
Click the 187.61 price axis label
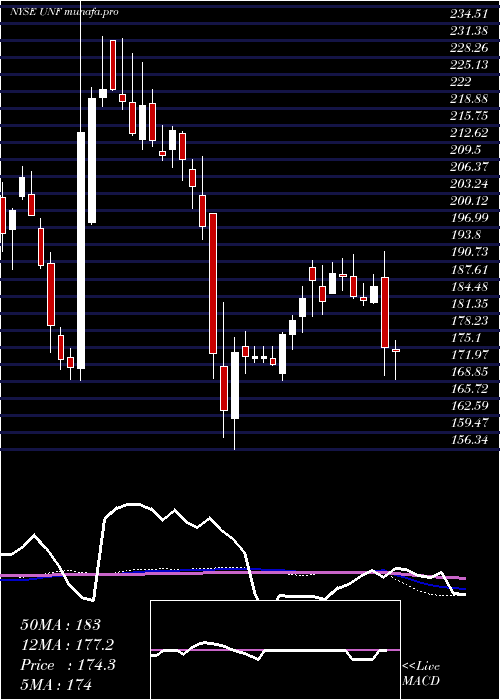click(x=468, y=269)
